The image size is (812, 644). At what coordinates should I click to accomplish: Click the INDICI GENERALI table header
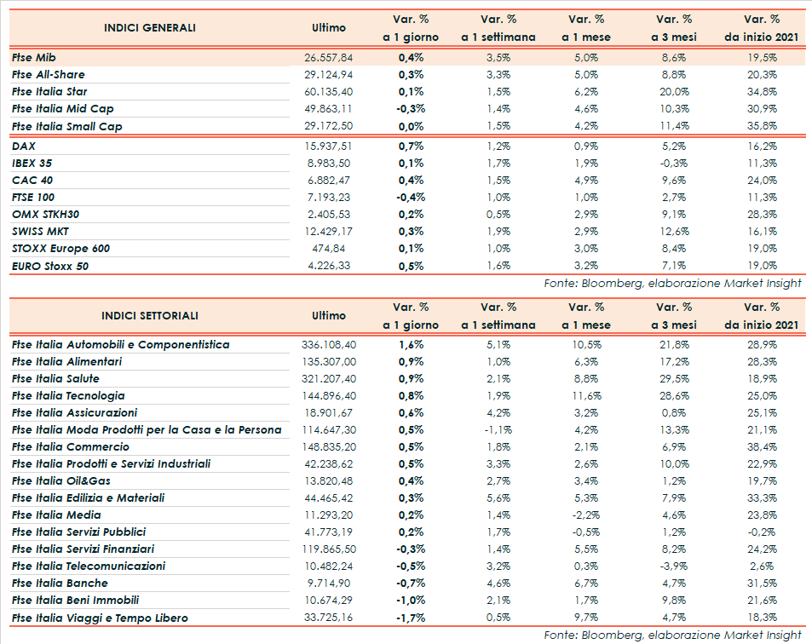pyautogui.click(x=149, y=28)
